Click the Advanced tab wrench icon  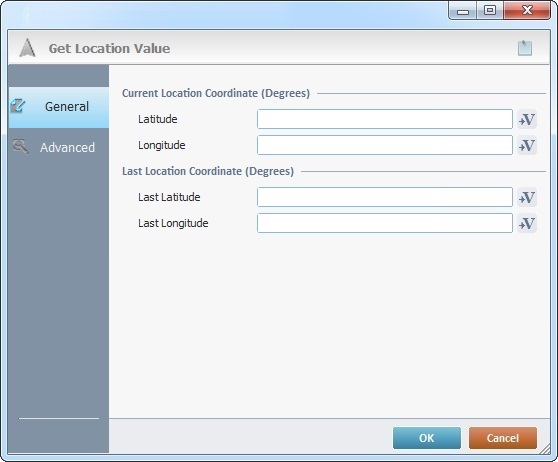point(20,147)
